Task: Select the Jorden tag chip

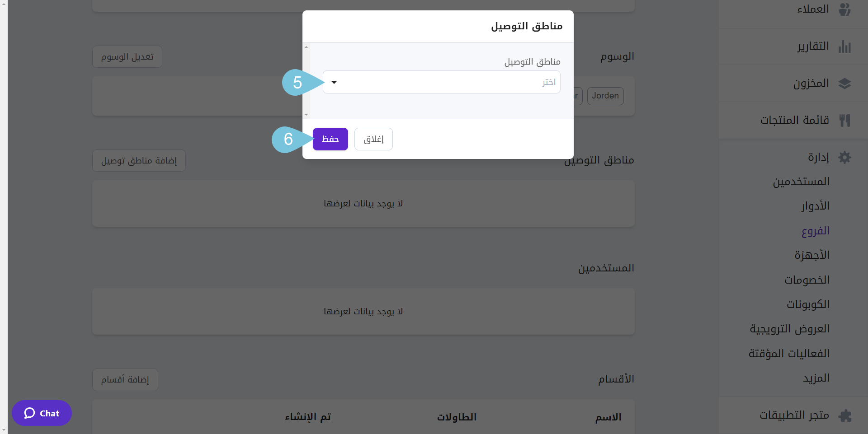Action: (x=605, y=96)
